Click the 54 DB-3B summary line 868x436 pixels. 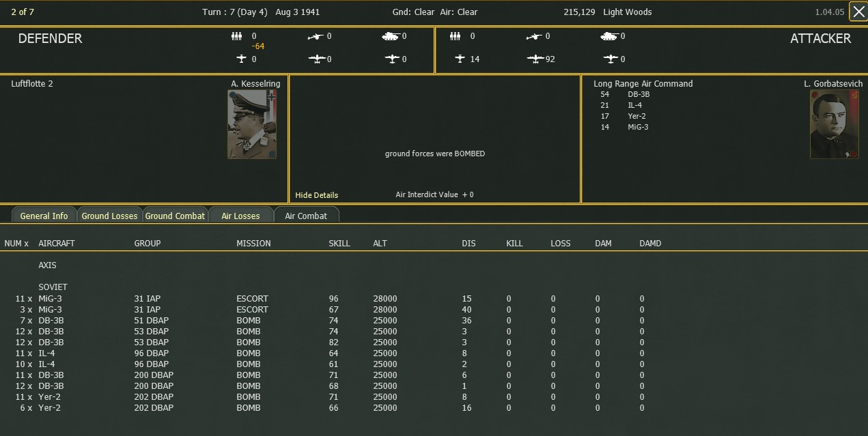pos(625,94)
